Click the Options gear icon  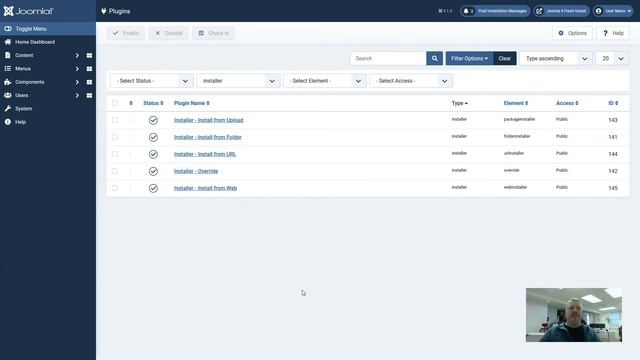click(x=561, y=33)
